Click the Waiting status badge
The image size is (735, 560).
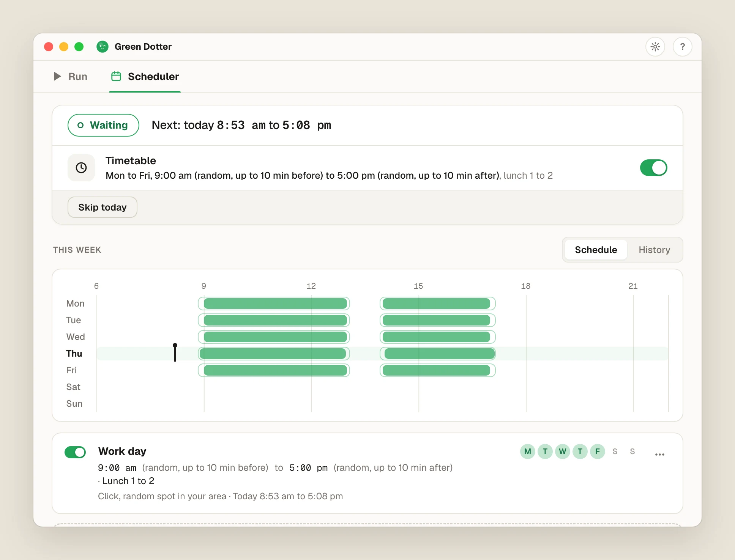tap(103, 125)
